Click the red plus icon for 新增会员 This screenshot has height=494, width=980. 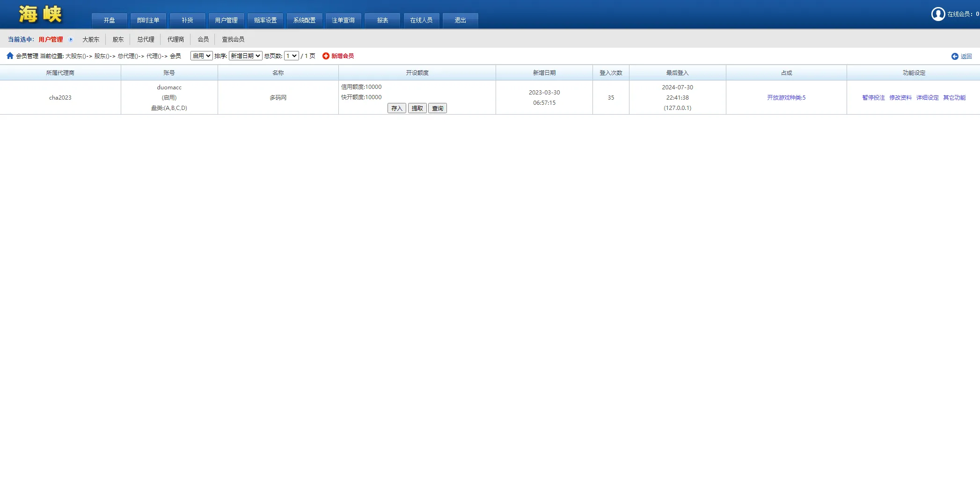click(326, 56)
